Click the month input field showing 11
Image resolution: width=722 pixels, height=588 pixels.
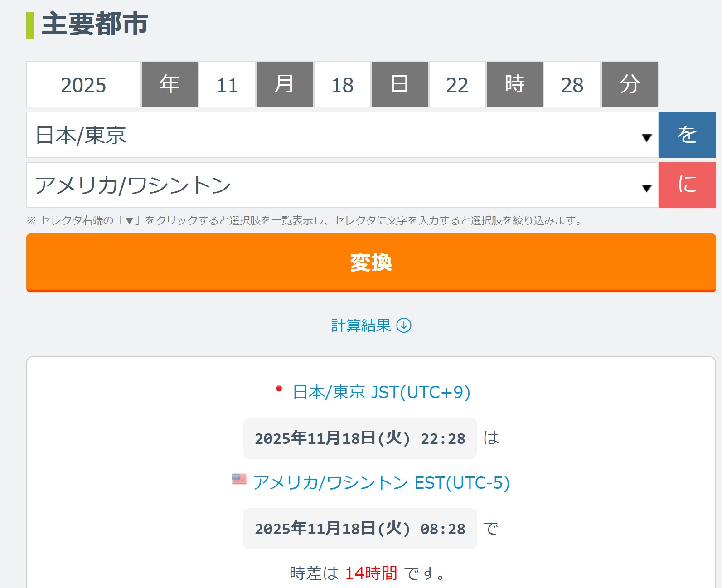click(x=227, y=85)
